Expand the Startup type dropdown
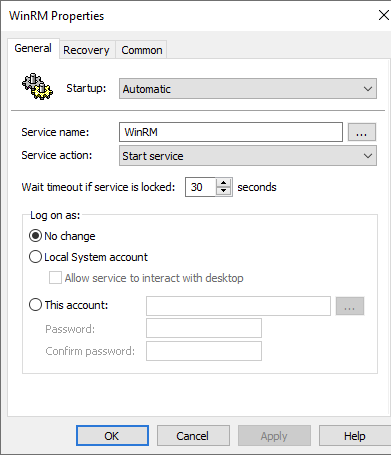 point(248,89)
